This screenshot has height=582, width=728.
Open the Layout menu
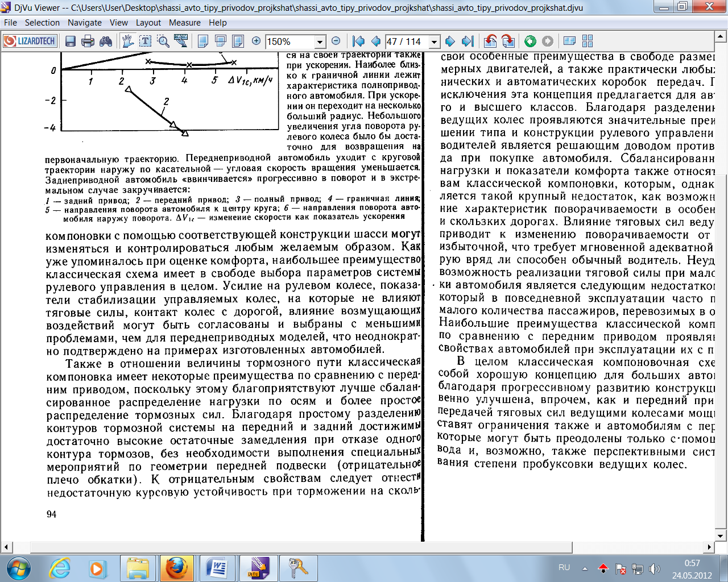coord(148,23)
